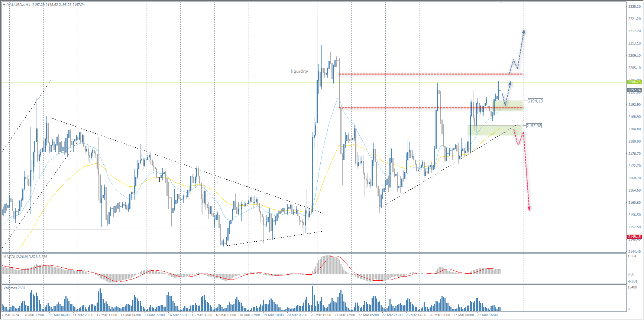Click the 15 Mar 08:00 time label
The height and width of the screenshot is (320, 644).
(202, 315)
